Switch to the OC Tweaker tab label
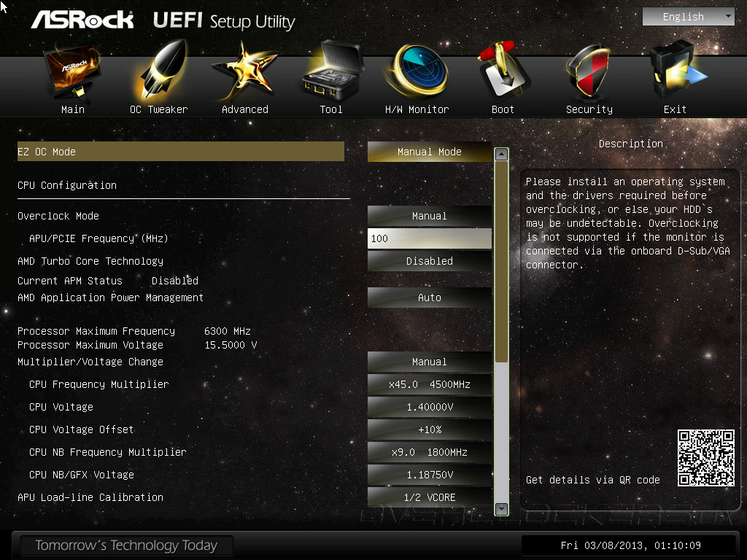The image size is (747, 560). 158,109
